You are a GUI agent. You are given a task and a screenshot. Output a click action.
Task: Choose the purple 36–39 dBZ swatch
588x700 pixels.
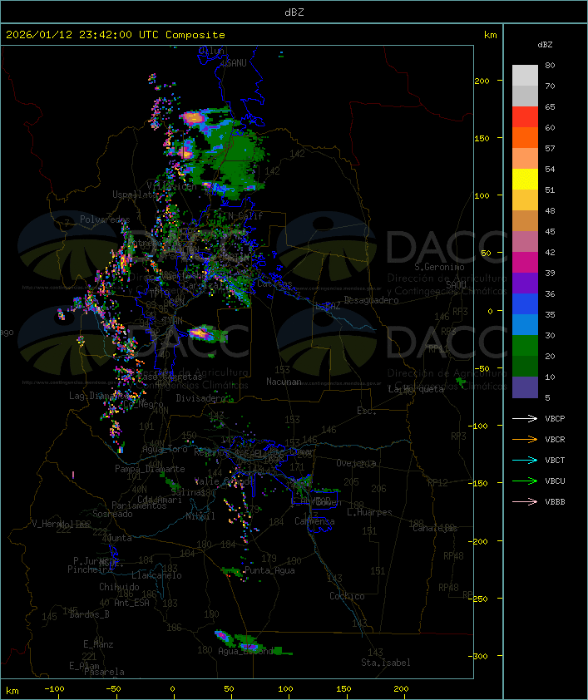525,283
